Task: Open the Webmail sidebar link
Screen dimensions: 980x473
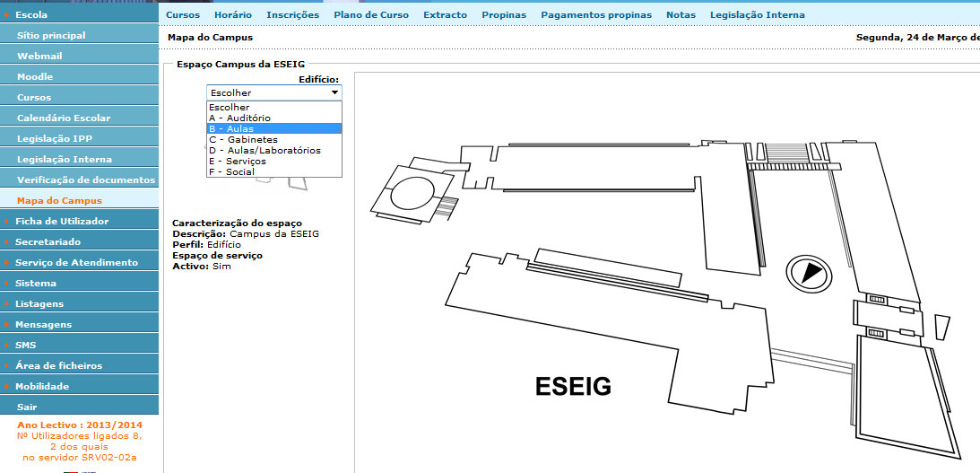Action: tap(39, 56)
